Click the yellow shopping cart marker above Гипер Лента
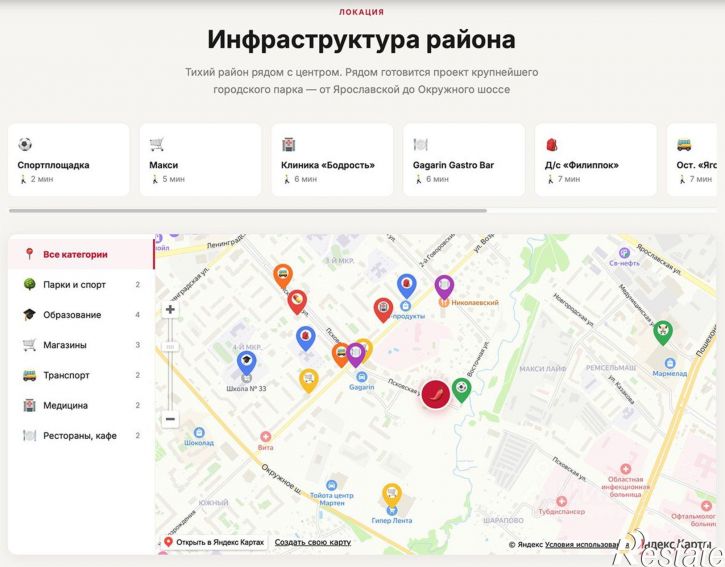This screenshot has height=567, width=725. coord(392,495)
